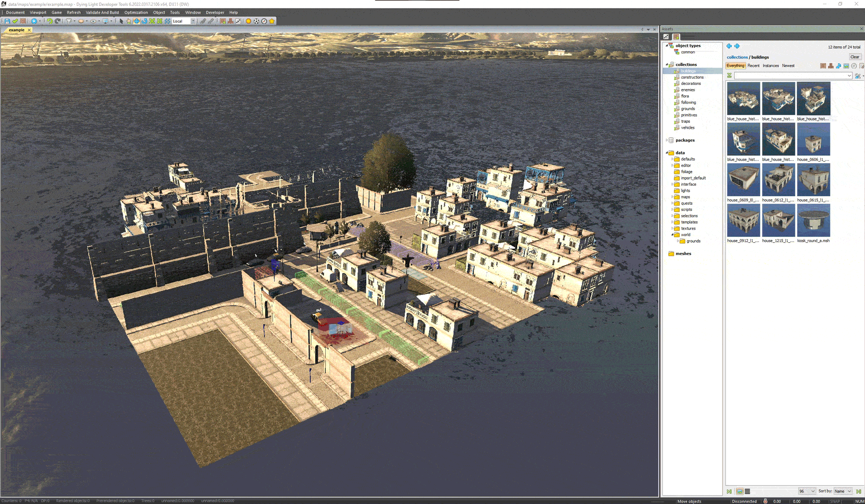The width and height of the screenshot is (865, 504).
Task: Switch to Newest filter in Assets
Action: coord(788,66)
